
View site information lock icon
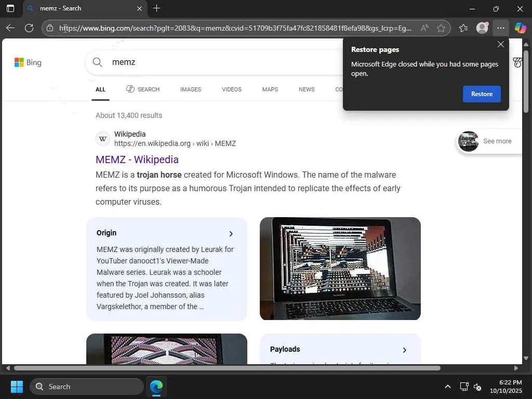pos(50,28)
